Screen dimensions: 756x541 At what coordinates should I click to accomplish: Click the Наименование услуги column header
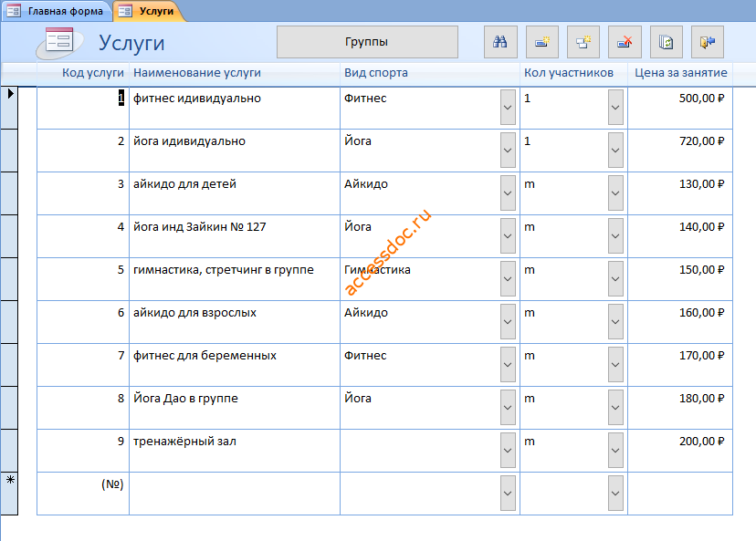196,73
